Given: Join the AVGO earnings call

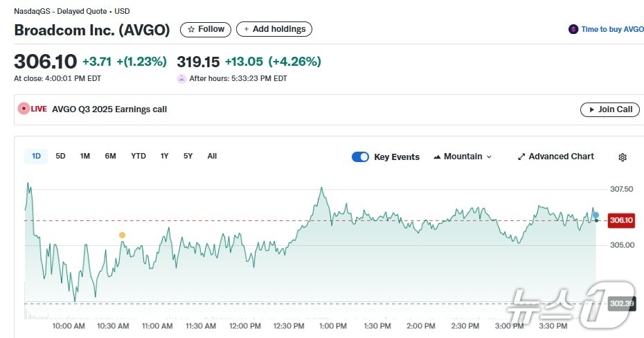Looking at the screenshot, I should (609, 109).
